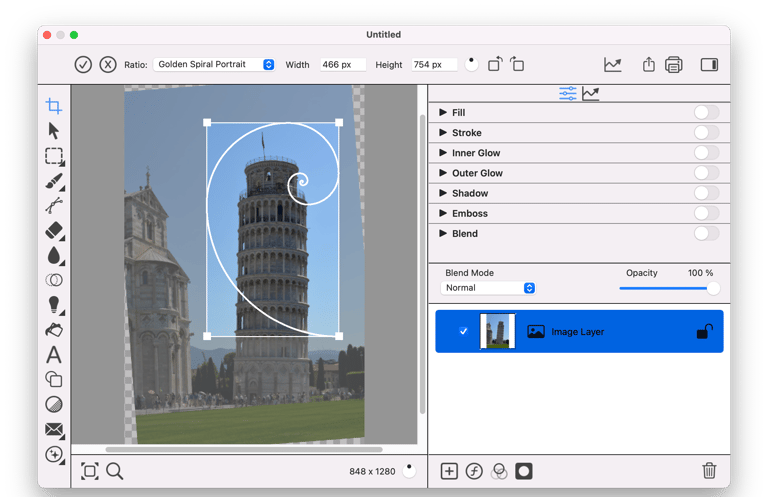This screenshot has height=497, width=768.
Task: Add a new layer with plus
Action: pos(449,471)
